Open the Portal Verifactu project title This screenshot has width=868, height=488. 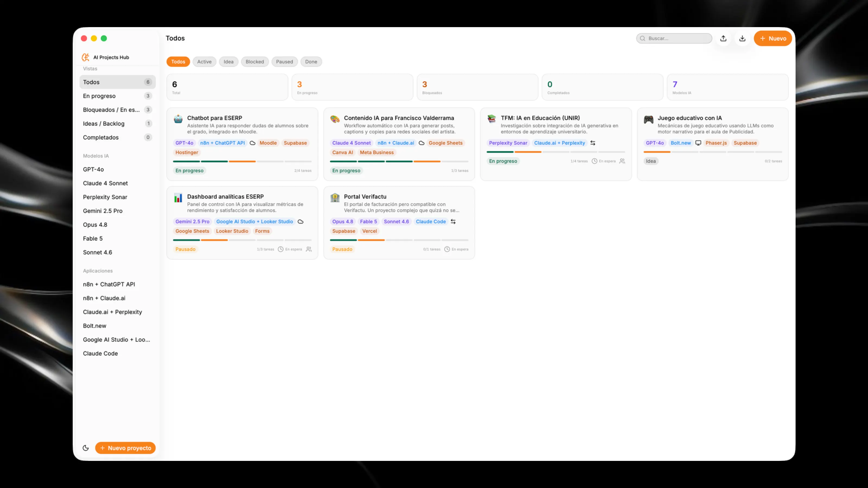point(365,197)
